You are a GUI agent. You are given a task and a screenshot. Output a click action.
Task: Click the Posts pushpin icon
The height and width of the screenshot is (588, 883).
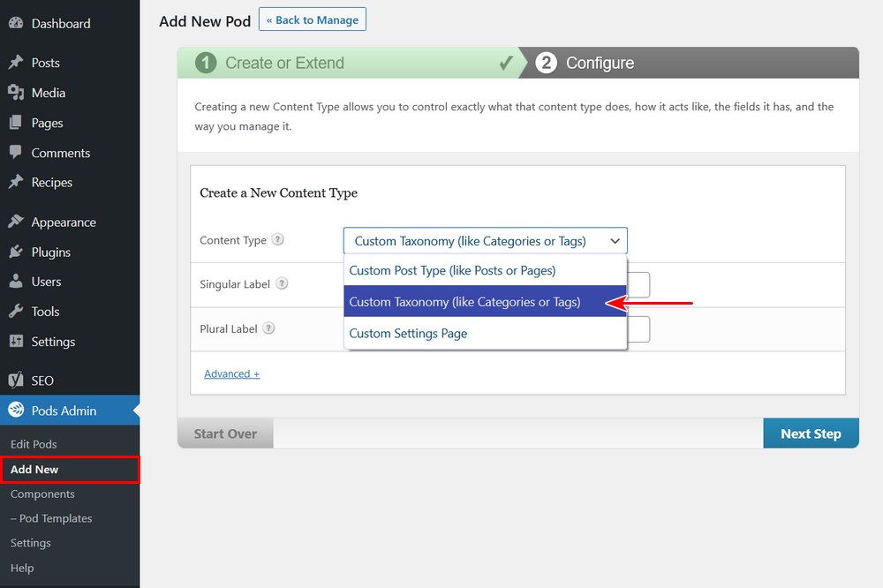tap(16, 62)
